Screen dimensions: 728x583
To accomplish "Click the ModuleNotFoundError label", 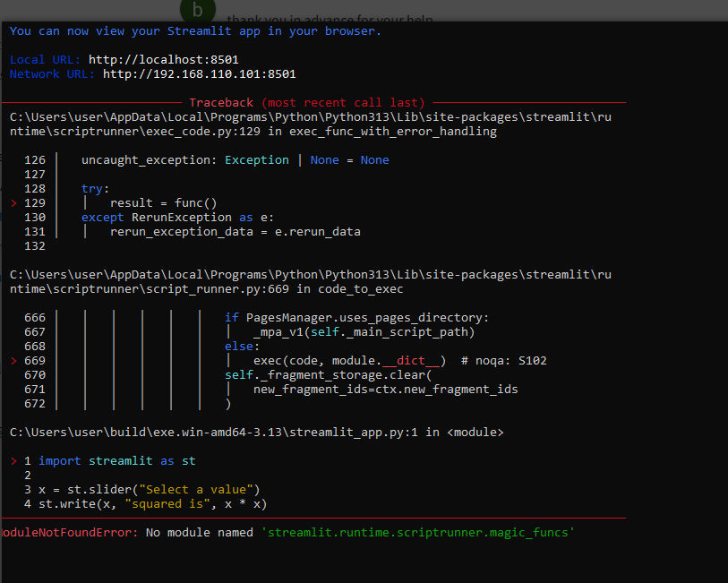I will (69, 533).
